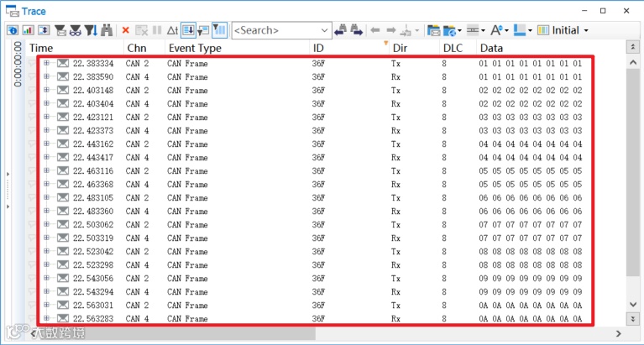Open the font size dropdown arrow

click(507, 30)
